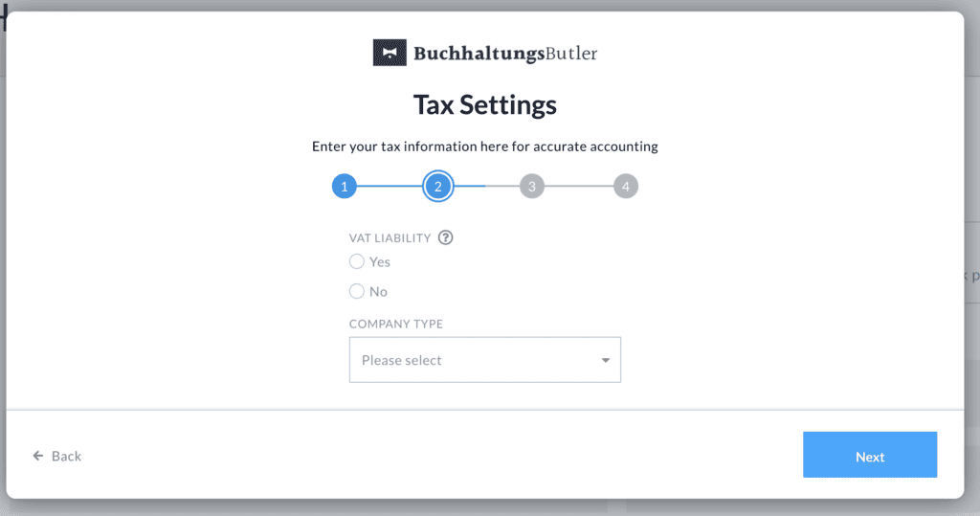This screenshot has width=980, height=516.
Task: Click the COMPANY TYPE field label
Action: click(x=396, y=324)
